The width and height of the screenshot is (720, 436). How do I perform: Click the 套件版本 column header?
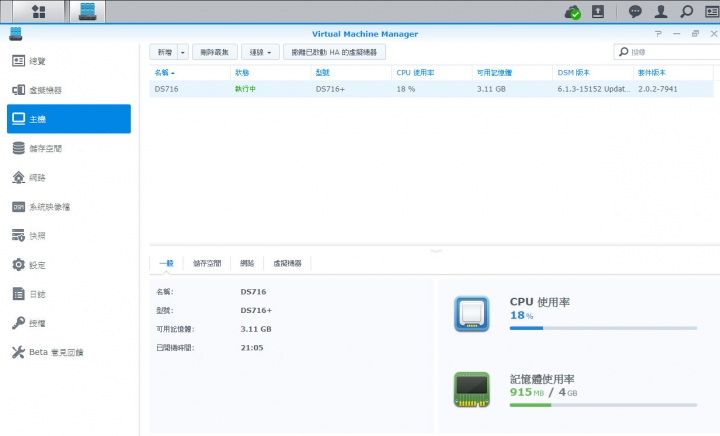tap(674, 73)
